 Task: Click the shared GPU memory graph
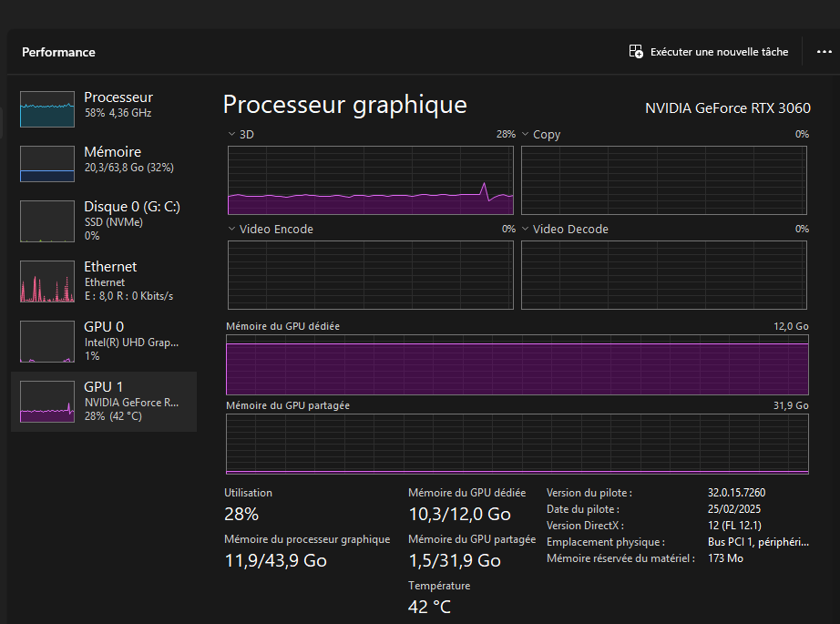(x=517, y=444)
